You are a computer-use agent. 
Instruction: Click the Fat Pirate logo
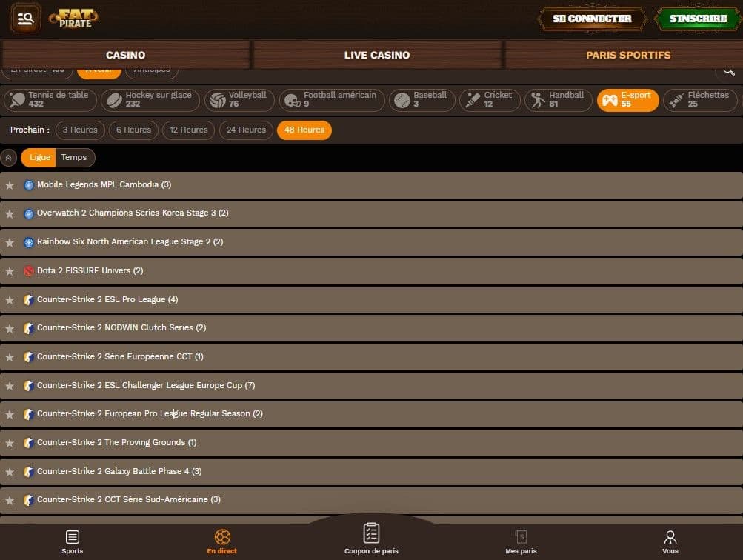click(73, 19)
